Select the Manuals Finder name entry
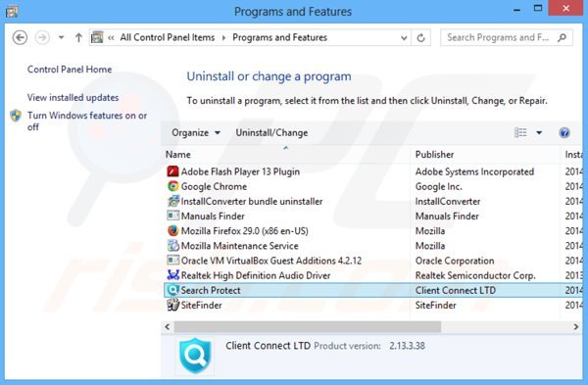The height and width of the screenshot is (385, 588). [213, 216]
